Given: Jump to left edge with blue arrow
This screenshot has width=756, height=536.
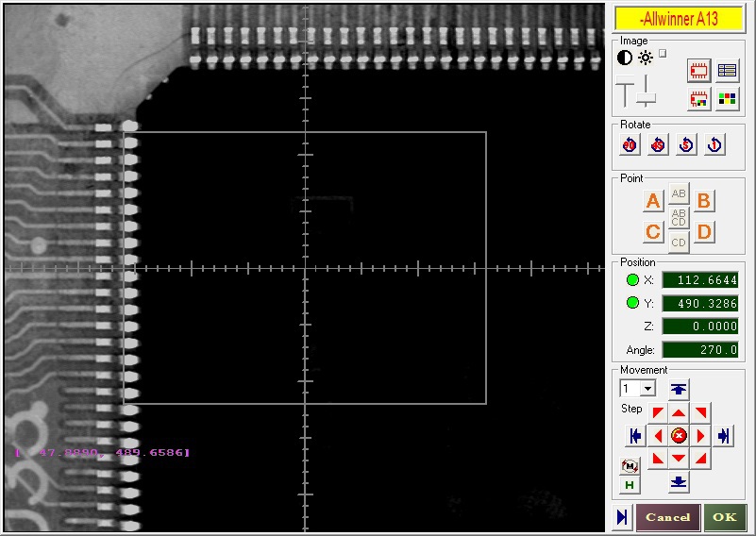Looking at the screenshot, I should (x=635, y=436).
